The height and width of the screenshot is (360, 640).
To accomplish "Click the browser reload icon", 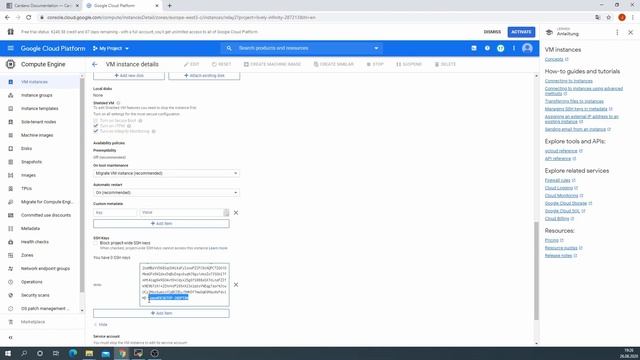I will pos(29,18).
